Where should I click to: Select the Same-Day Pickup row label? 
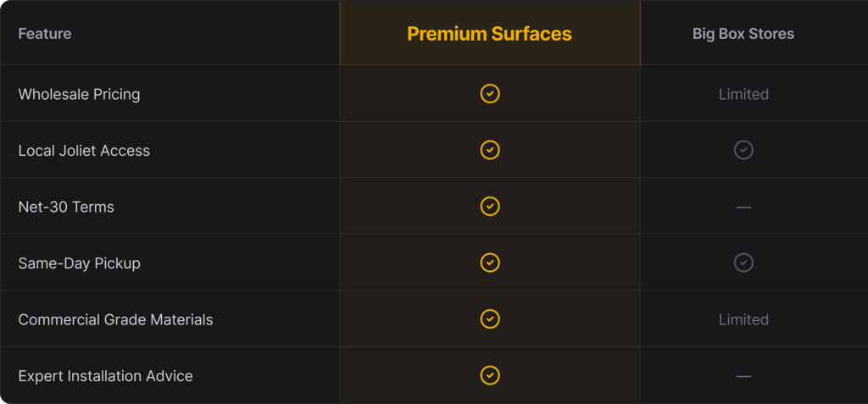pos(79,263)
